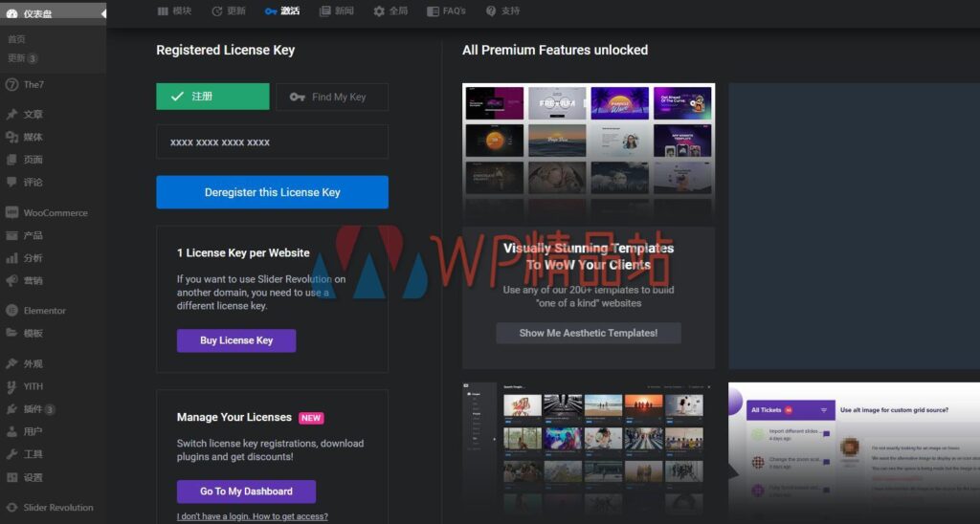Click the YITH sidebar icon
Viewport: 980px width, 524px height.
coord(11,386)
